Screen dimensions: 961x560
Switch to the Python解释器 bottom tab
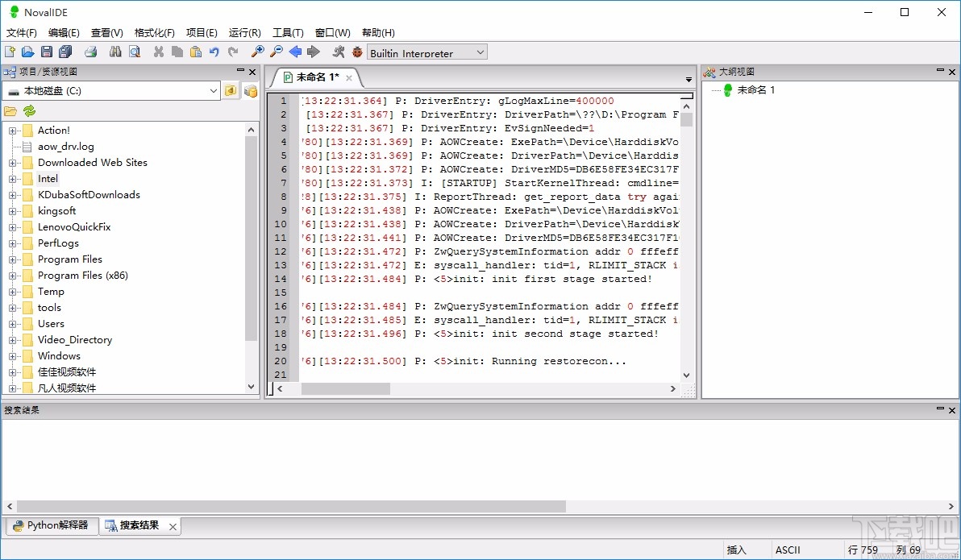52,525
